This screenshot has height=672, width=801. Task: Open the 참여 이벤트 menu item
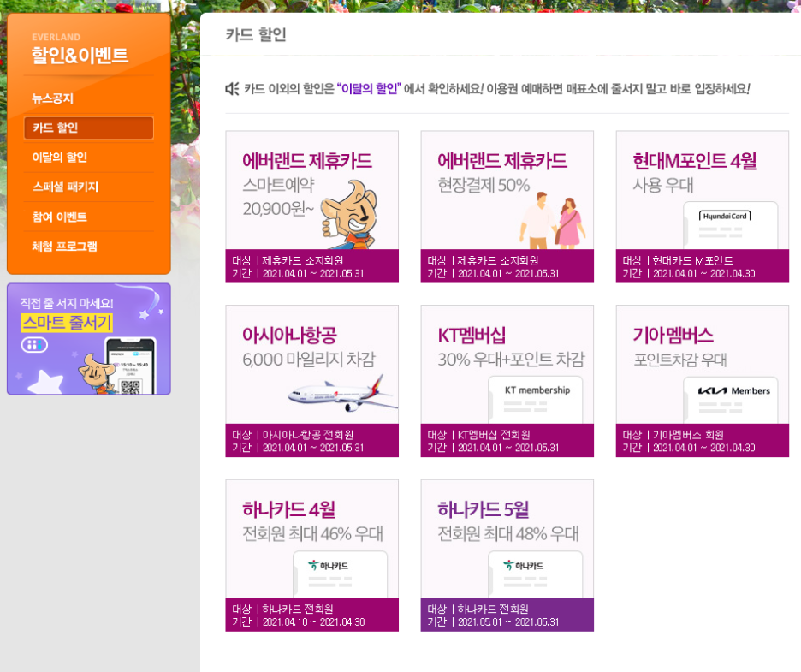59,217
